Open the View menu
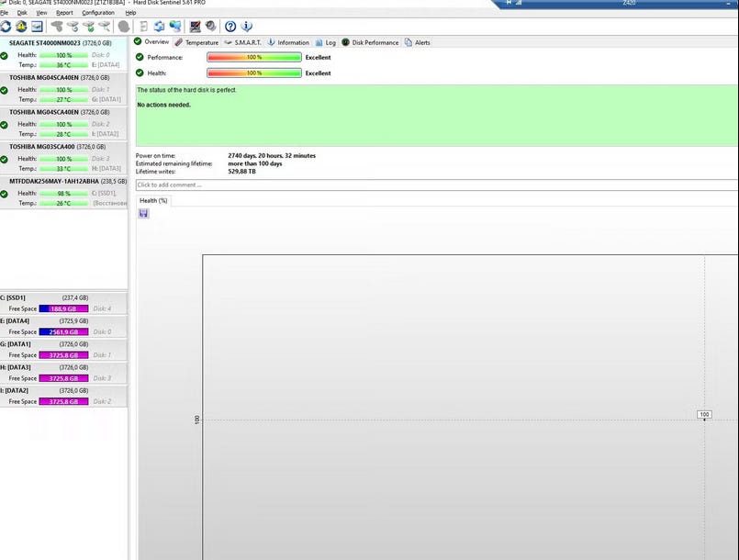The height and width of the screenshot is (560, 739). [x=41, y=13]
